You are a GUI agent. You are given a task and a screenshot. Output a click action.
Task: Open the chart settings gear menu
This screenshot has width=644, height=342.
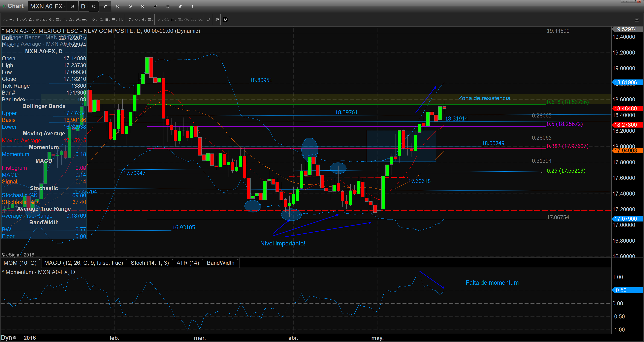[72, 6]
